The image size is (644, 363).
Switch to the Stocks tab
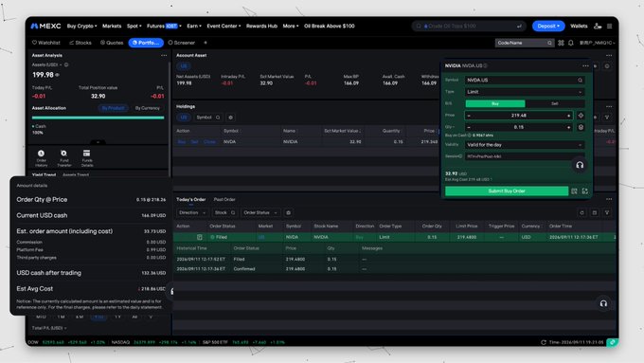coord(80,43)
